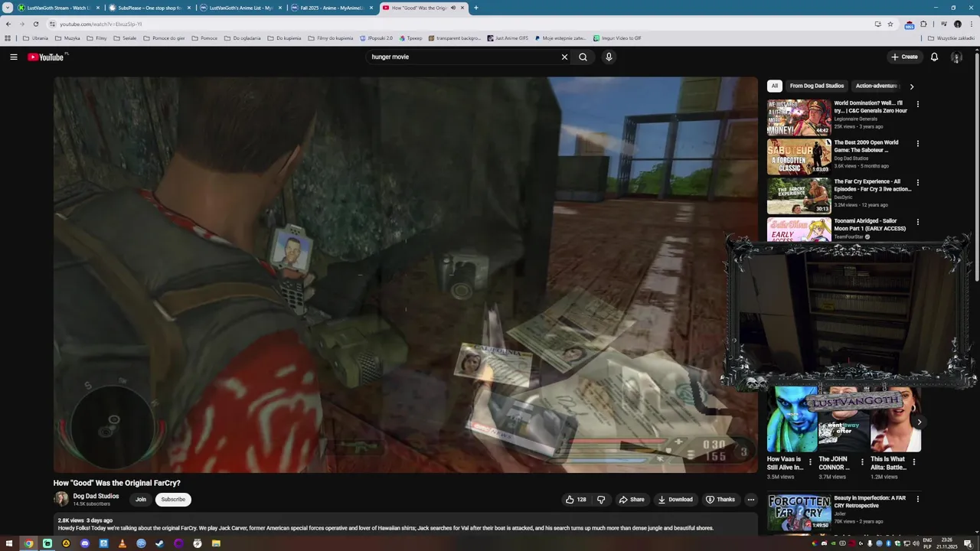980x551 pixels.
Task: Open the options menu for Toonami Abridged video
Action: (918, 222)
